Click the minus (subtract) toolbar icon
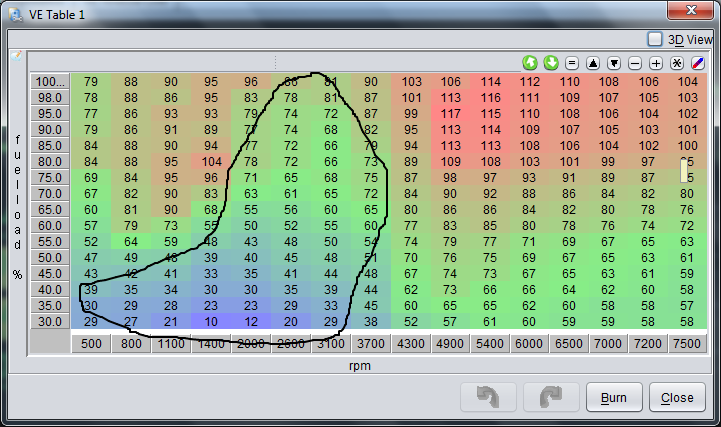 click(x=635, y=63)
